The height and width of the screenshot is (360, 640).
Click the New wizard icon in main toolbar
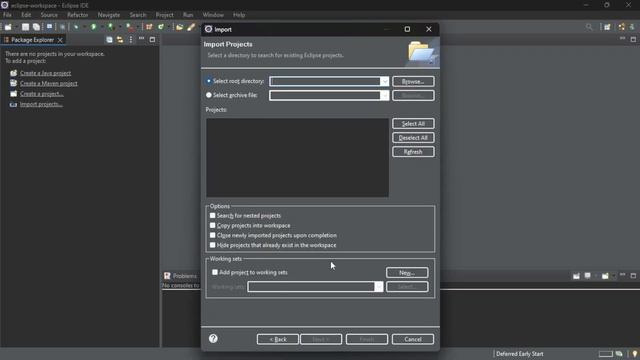[x=8, y=27]
